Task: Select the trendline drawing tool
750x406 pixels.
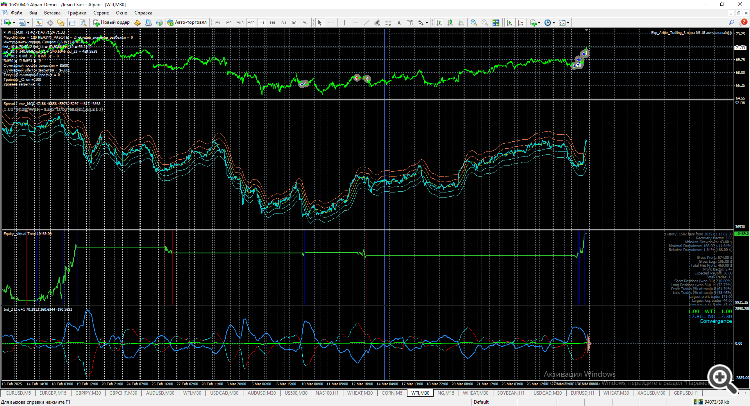Action: (x=366, y=22)
